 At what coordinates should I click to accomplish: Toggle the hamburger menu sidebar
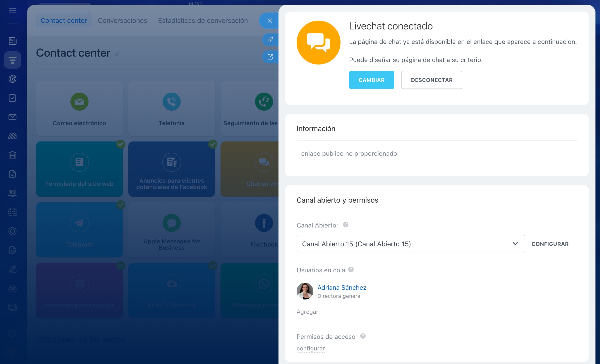point(12,11)
